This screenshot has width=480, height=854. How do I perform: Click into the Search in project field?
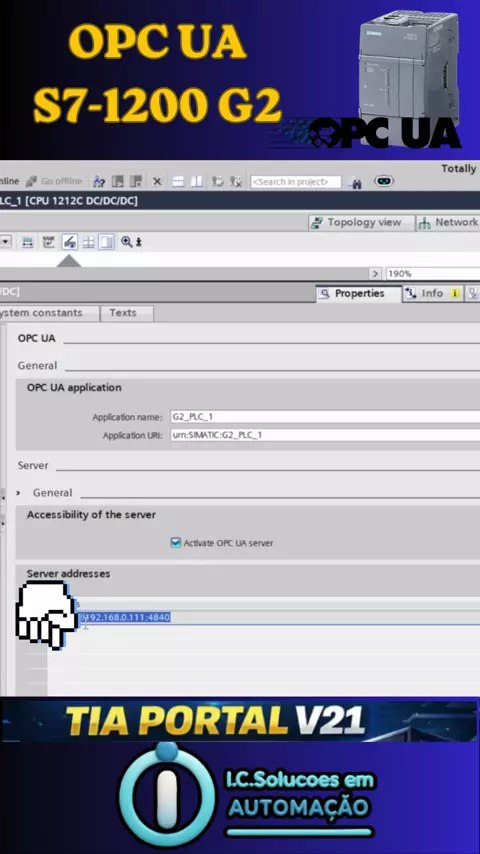click(296, 182)
